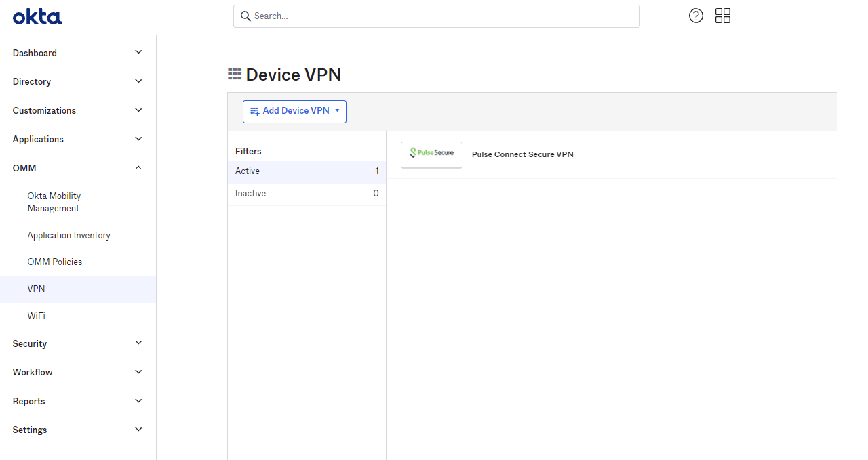Open the apps grid icon
This screenshot has width=868, height=460.
click(x=723, y=16)
